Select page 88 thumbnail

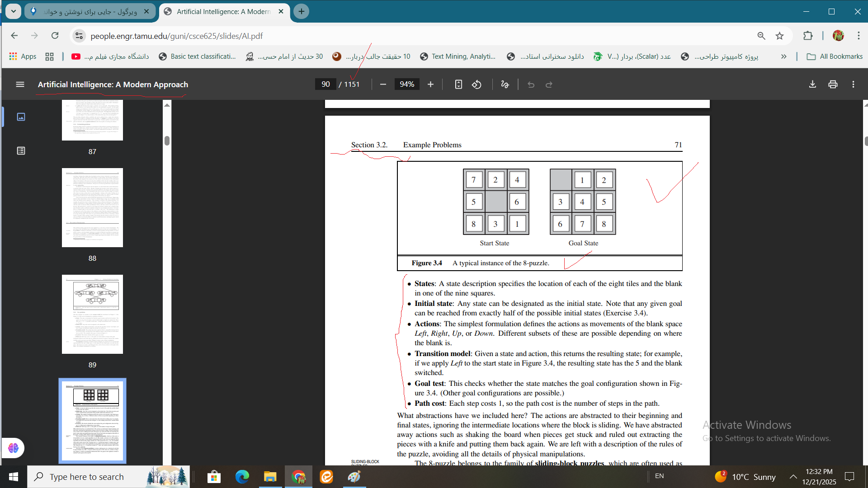tap(92, 208)
